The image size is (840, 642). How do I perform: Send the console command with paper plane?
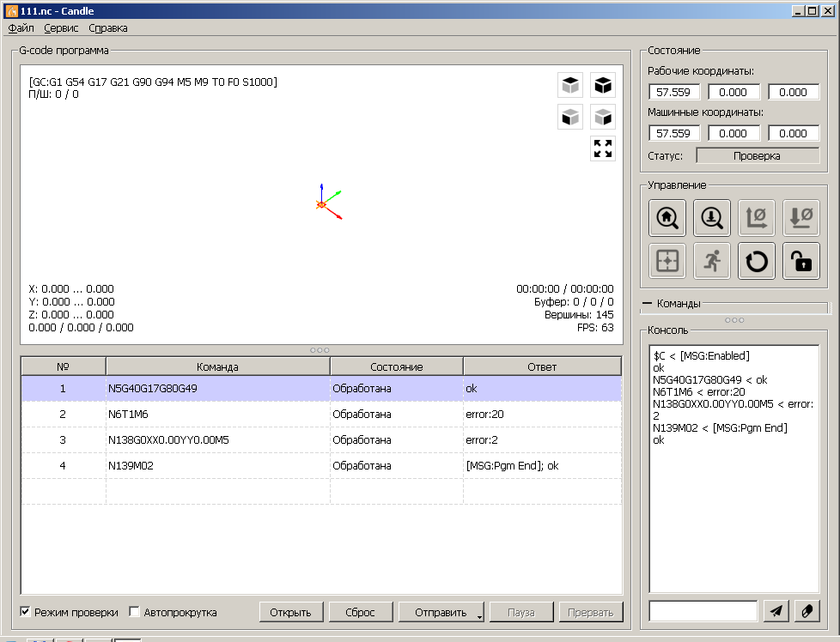[776, 611]
